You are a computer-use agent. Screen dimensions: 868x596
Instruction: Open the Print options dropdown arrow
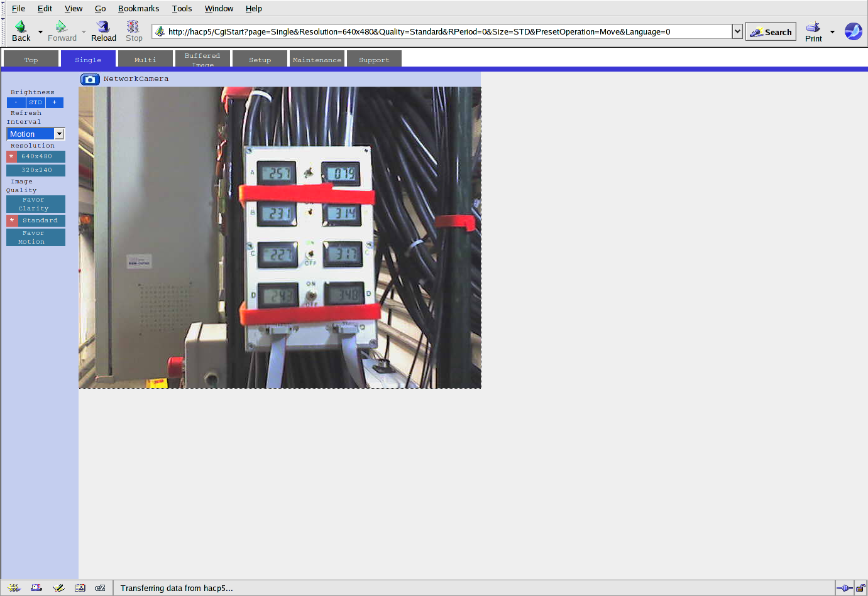pos(832,31)
